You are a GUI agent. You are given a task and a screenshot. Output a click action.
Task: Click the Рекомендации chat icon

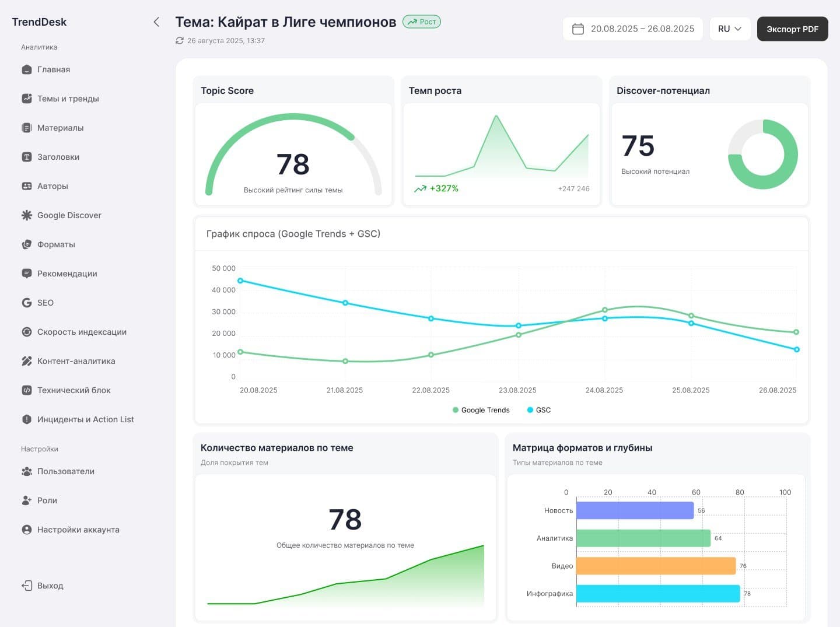pyautogui.click(x=27, y=274)
